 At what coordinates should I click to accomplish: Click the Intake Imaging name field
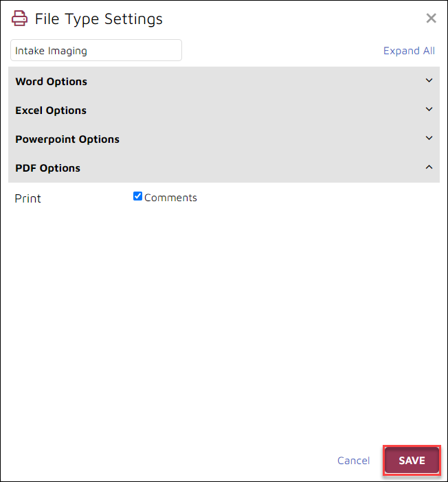point(96,50)
